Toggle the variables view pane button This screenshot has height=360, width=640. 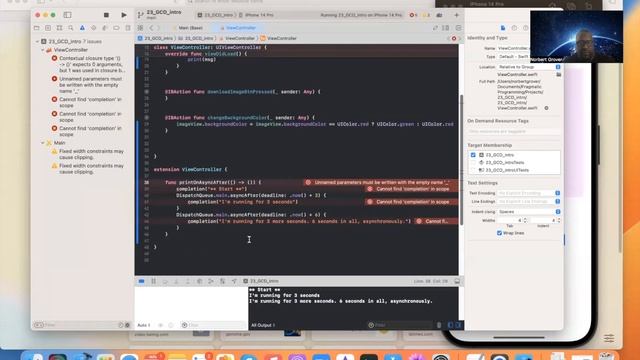point(451,325)
